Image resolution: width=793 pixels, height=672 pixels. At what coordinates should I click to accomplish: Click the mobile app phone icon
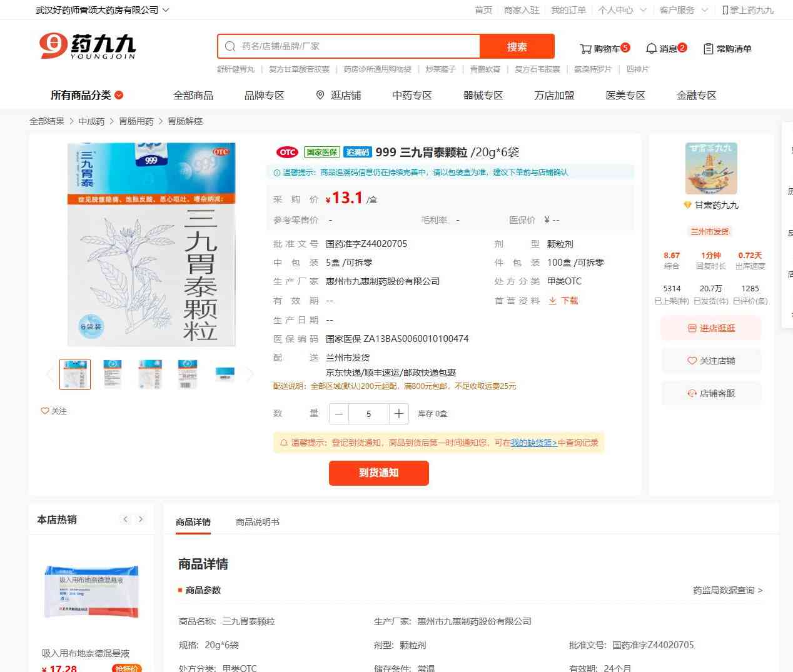point(725,10)
